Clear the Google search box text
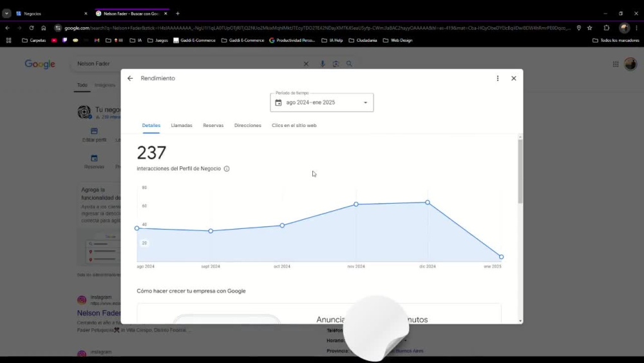This screenshot has width=644, height=363. (x=306, y=64)
